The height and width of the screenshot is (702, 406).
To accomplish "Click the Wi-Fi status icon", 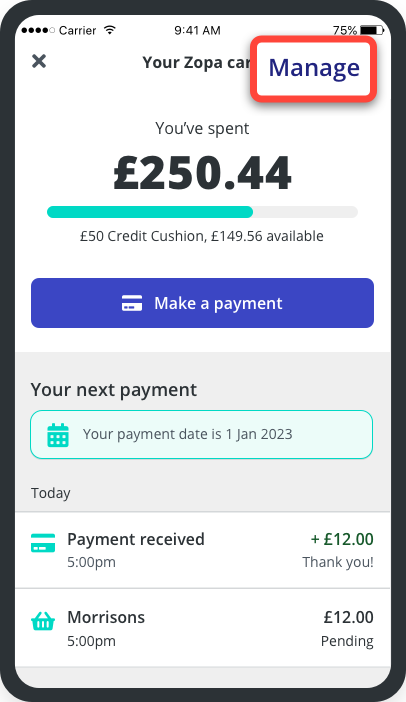I will [x=110, y=30].
